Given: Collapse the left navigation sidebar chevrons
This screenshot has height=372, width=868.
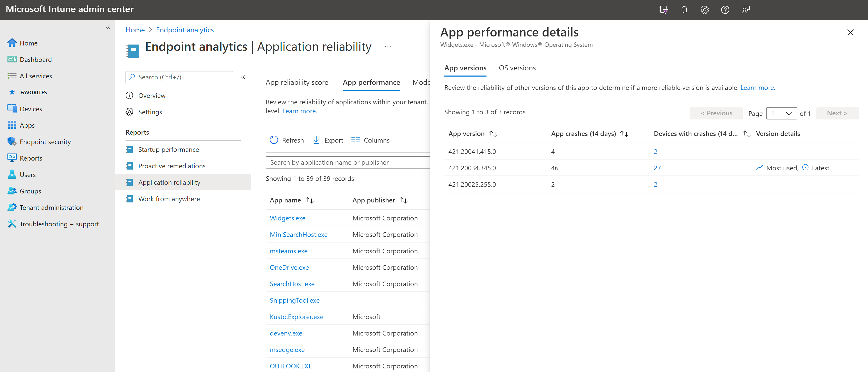Looking at the screenshot, I should tap(108, 27).
